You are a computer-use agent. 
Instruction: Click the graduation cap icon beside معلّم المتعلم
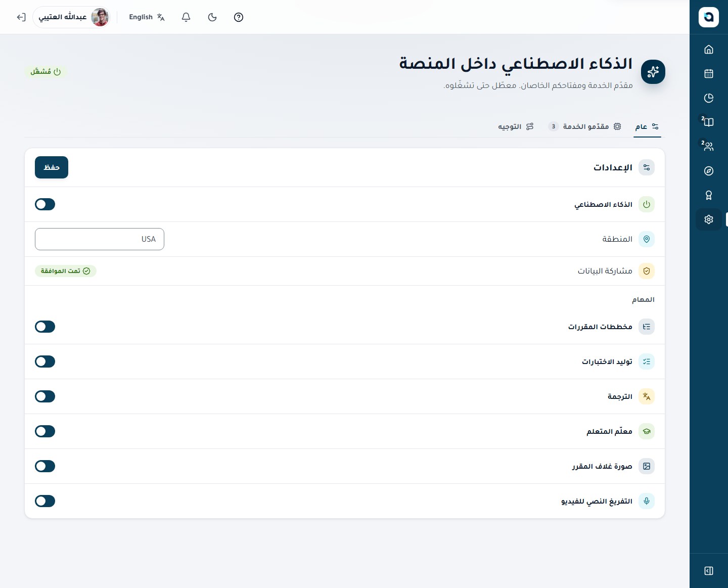click(647, 431)
